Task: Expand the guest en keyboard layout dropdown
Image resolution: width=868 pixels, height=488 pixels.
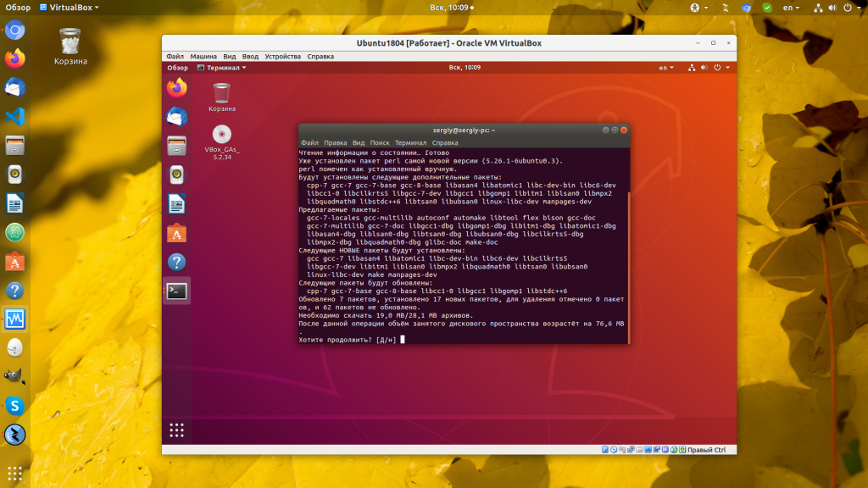Action: pos(666,68)
